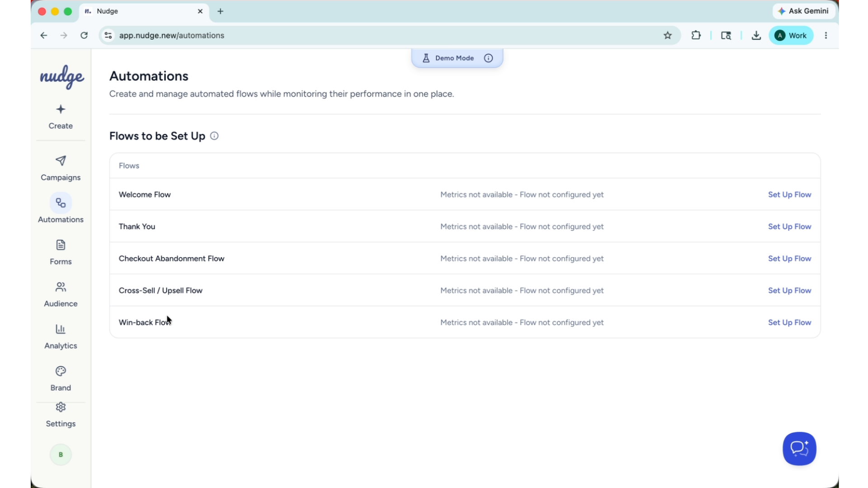Screen dimensions: 868x488
Task: Click the address bar URL
Action: [171, 35]
